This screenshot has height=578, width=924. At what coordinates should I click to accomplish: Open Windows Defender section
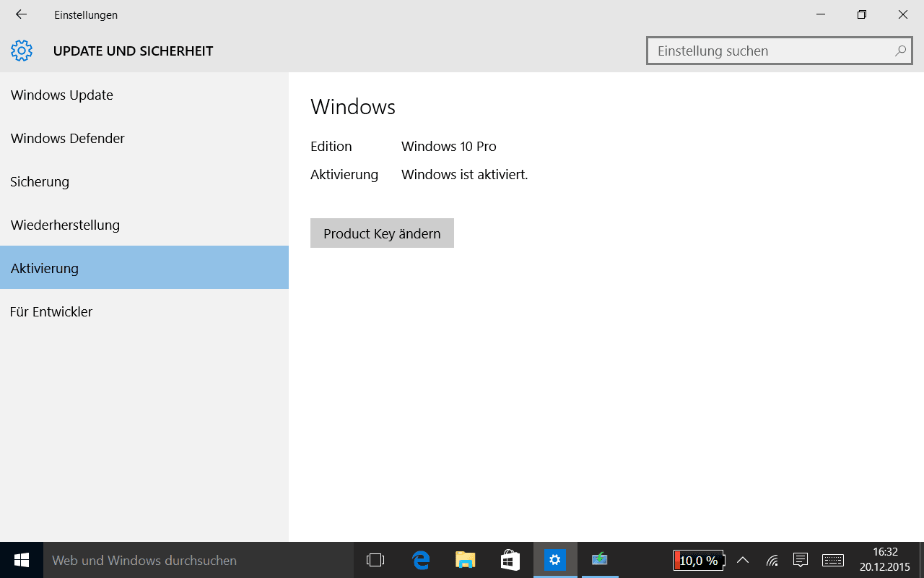tap(144, 138)
